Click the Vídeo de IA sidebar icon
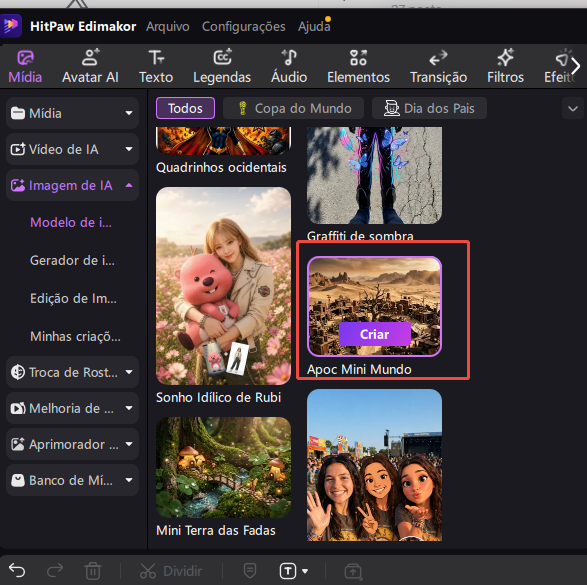 pos(18,149)
